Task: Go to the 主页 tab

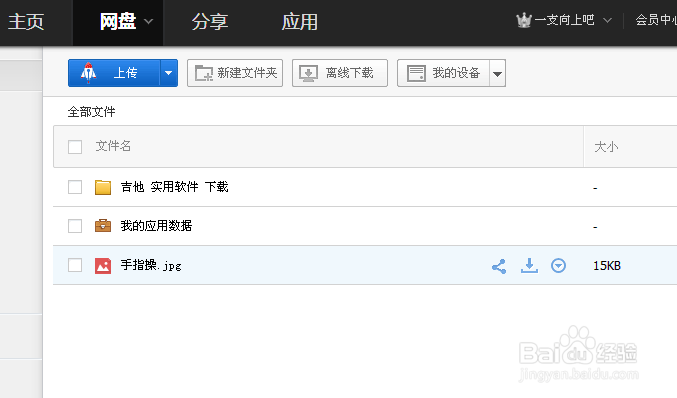Action: tap(26, 22)
